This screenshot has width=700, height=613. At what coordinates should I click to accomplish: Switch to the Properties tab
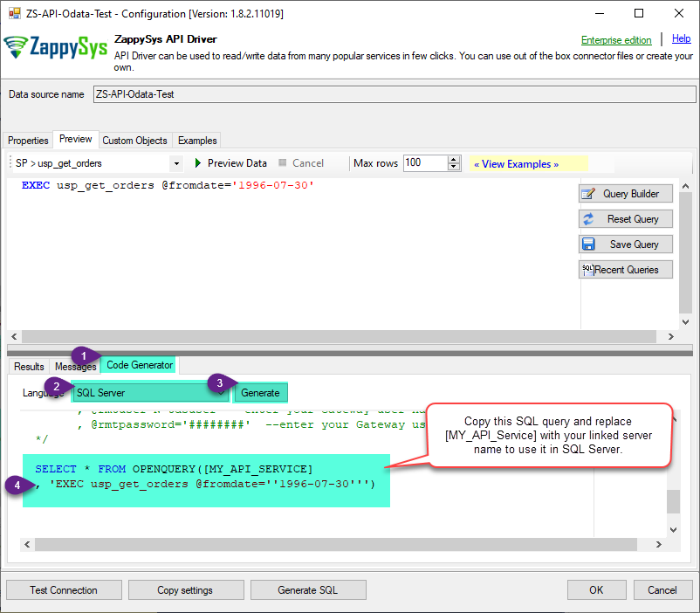(28, 141)
